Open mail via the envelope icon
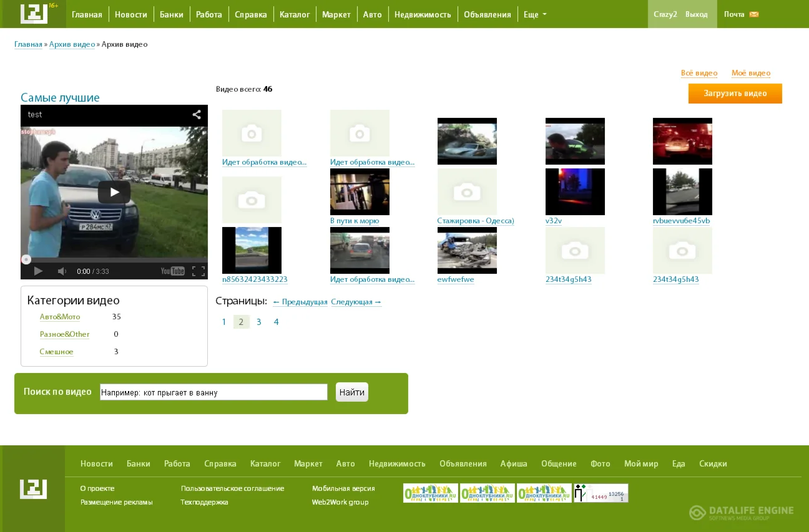 [754, 14]
